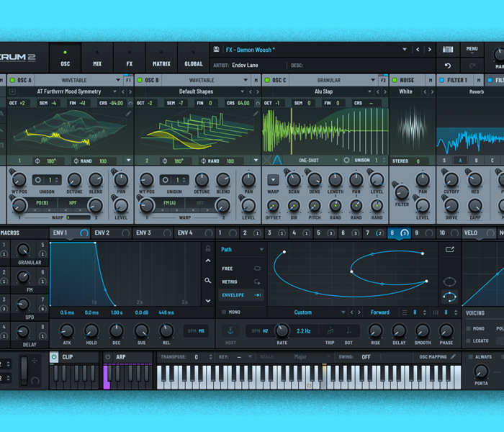Toggle FILTER 1 enable switch
504x432 pixels.
(441, 80)
